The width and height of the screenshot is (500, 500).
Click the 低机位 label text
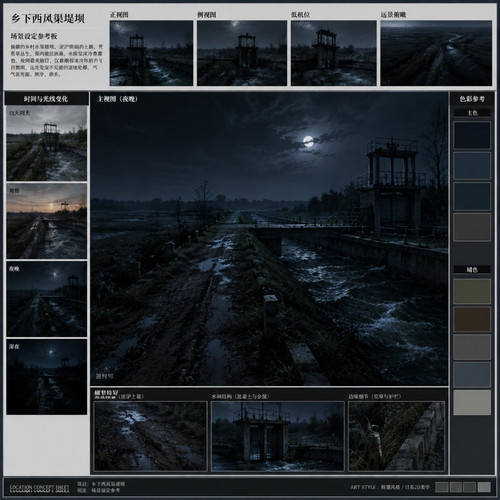pos(301,15)
